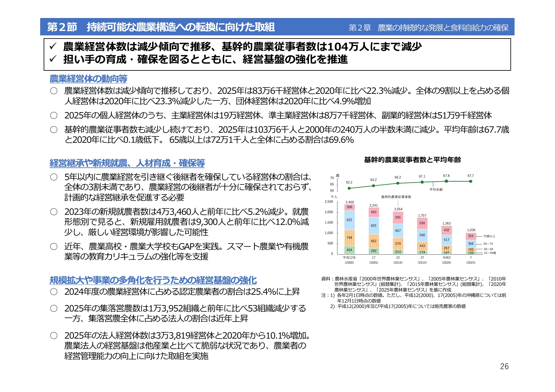
Task: Click the circle bullet before 2024年度の農業経営体
Action: pos(54,292)
